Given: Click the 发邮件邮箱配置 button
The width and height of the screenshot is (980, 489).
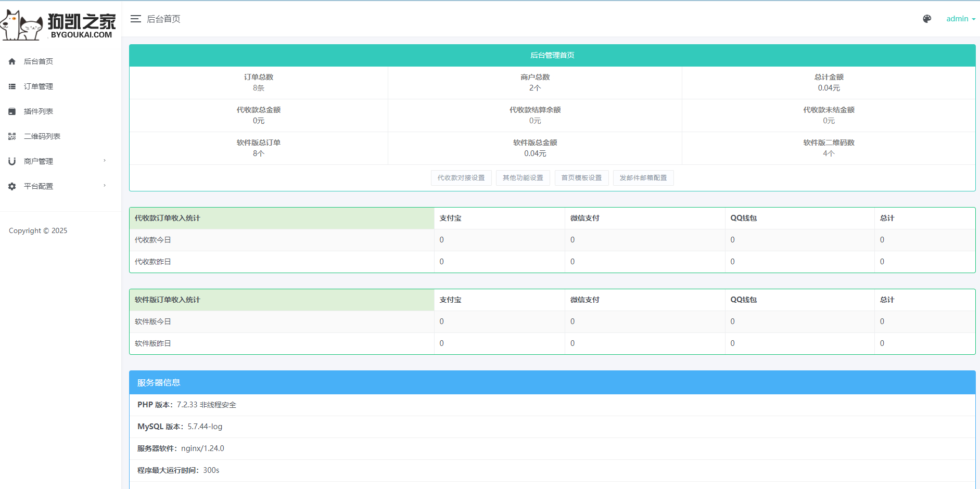Looking at the screenshot, I should [x=643, y=178].
